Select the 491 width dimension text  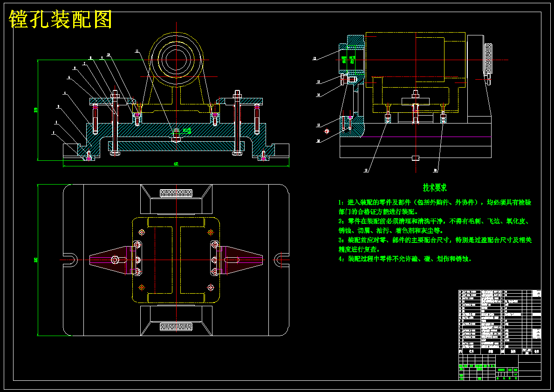point(176,164)
